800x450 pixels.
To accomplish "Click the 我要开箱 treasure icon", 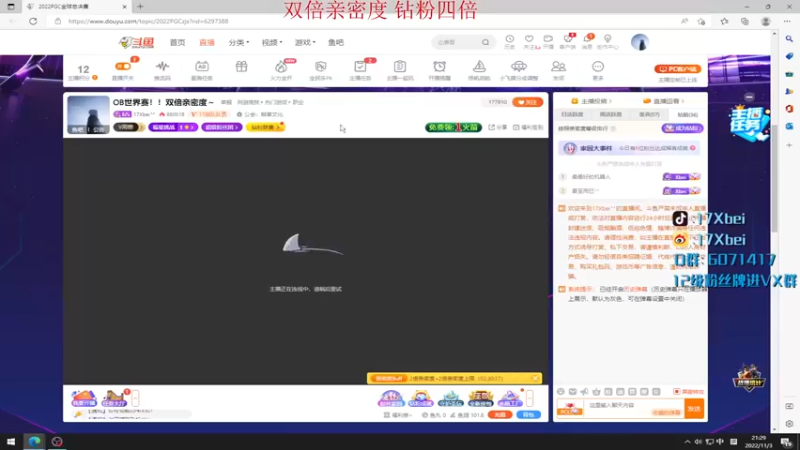I will pos(84,398).
